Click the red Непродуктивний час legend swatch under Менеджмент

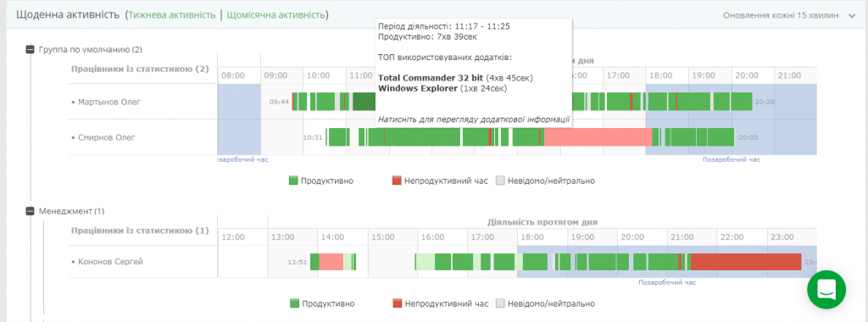(397, 303)
